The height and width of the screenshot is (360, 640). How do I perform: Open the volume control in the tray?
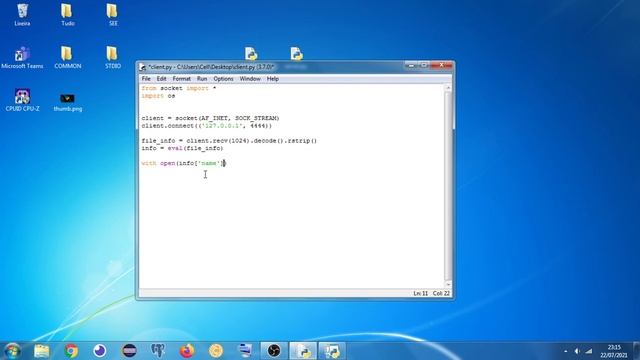click(x=577, y=351)
